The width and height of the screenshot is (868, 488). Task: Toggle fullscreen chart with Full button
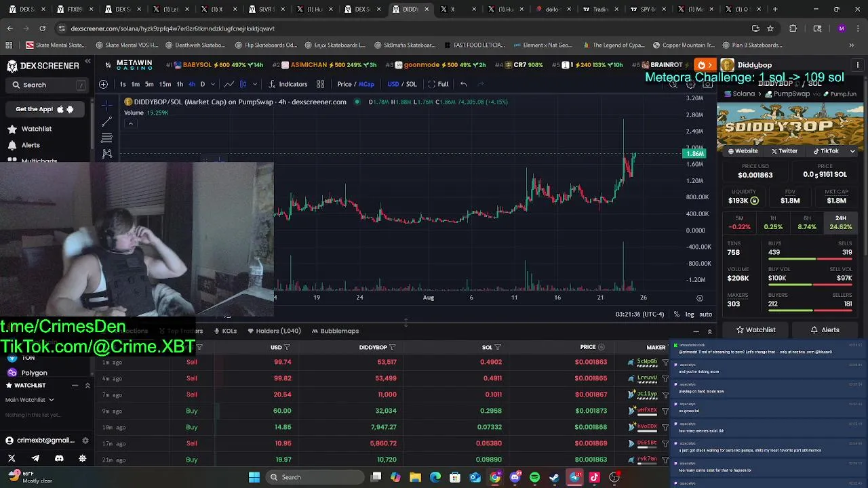pyautogui.click(x=438, y=84)
